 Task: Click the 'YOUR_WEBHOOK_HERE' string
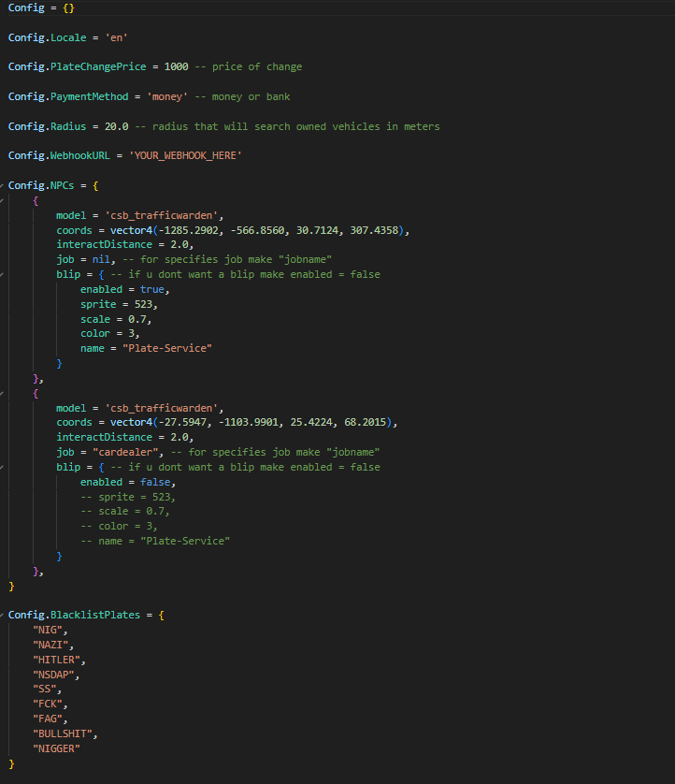click(185, 156)
